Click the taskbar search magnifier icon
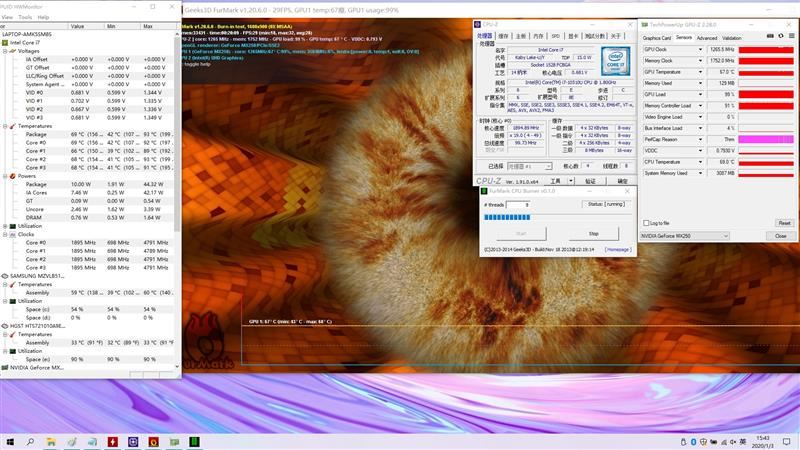The image size is (800, 450). (30, 442)
